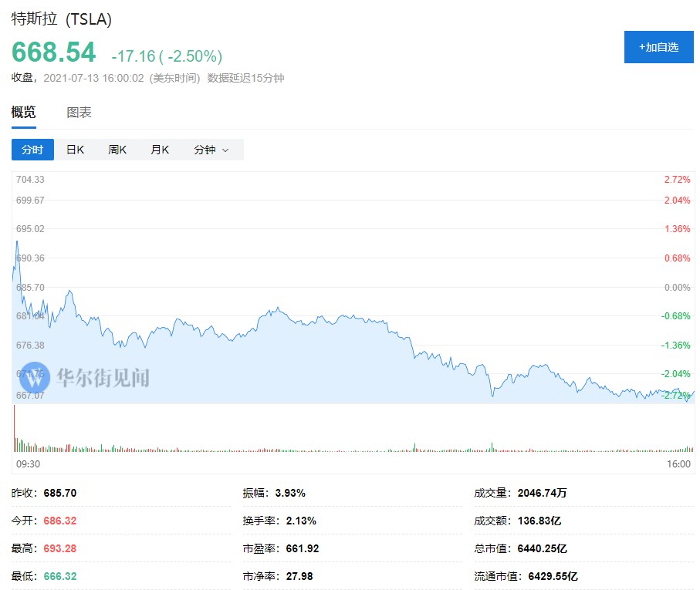This screenshot has height=590, width=700.
Task: Click the 16:00 closing time axis label
Action: 678,464
